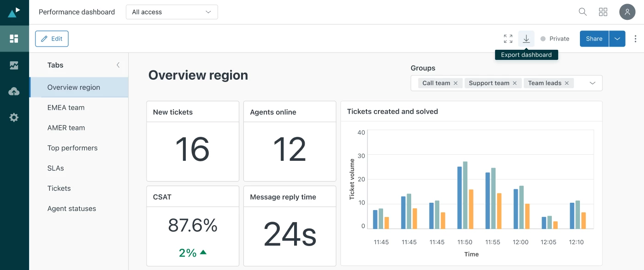
Task: Click the blue bar at 11:55
Action: pyautogui.click(x=488, y=200)
